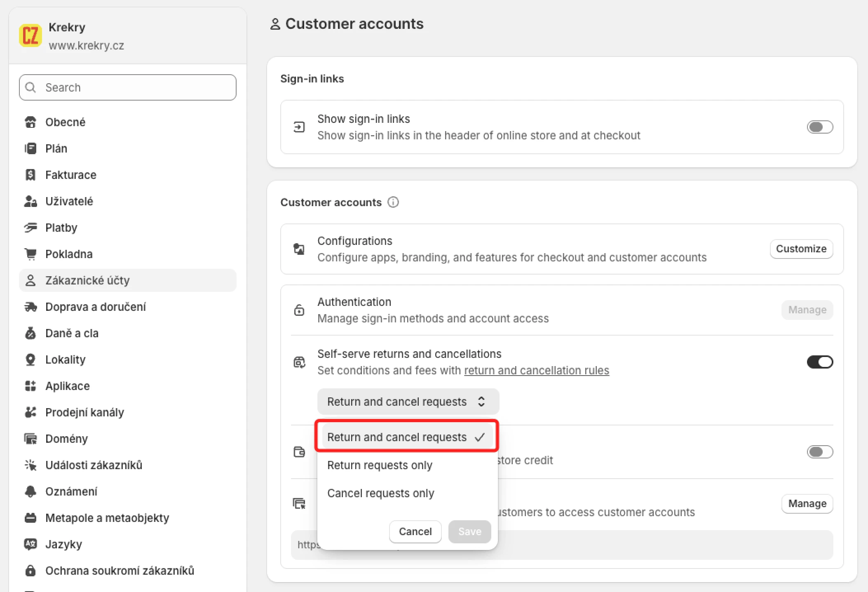Click the Krekry store name
This screenshot has height=592, width=868.
(67, 27)
